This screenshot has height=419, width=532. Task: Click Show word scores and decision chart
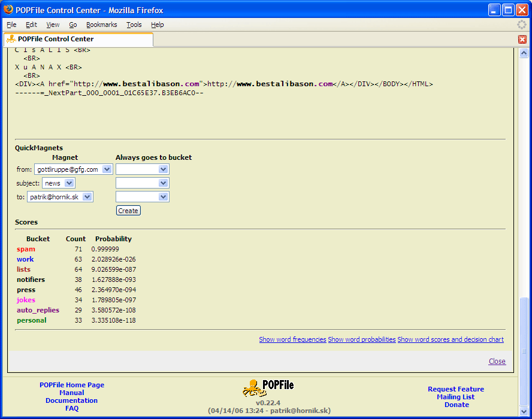(451, 339)
